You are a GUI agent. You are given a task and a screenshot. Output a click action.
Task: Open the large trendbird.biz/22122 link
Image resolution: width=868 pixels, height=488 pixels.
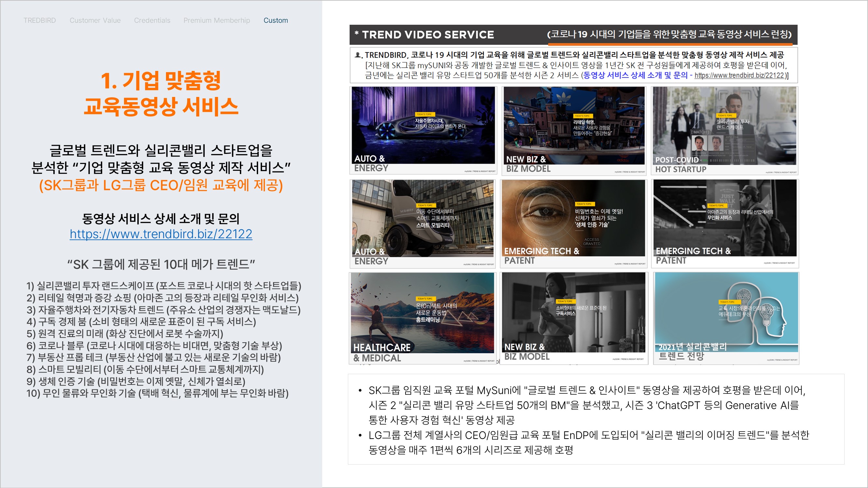[161, 234]
